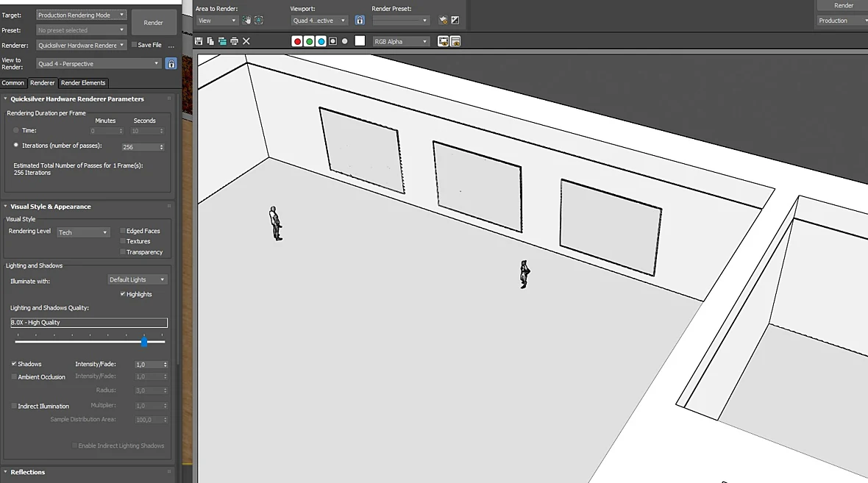This screenshot has height=483, width=868.
Task: Open the Renderer selection dropdown
Action: pos(82,46)
